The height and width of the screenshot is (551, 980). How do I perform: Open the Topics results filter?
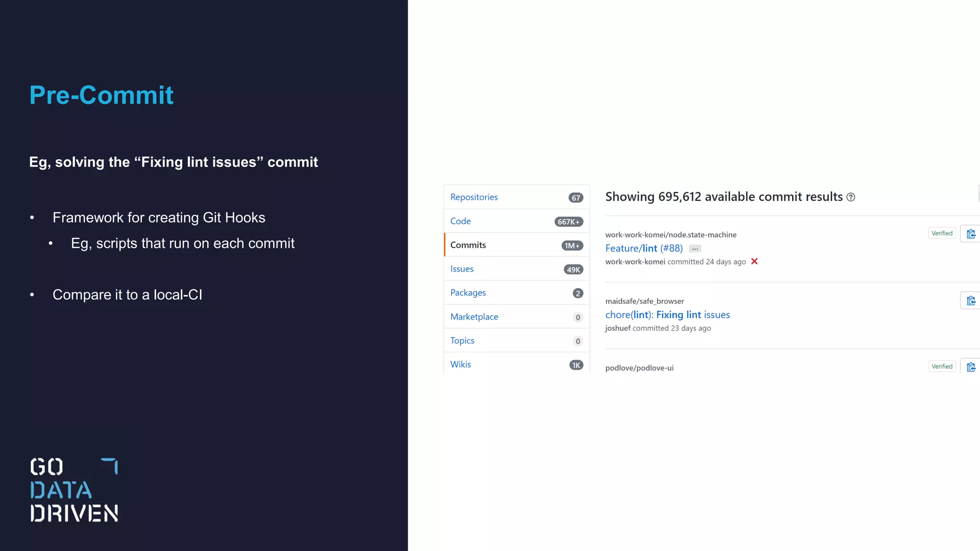tap(517, 341)
